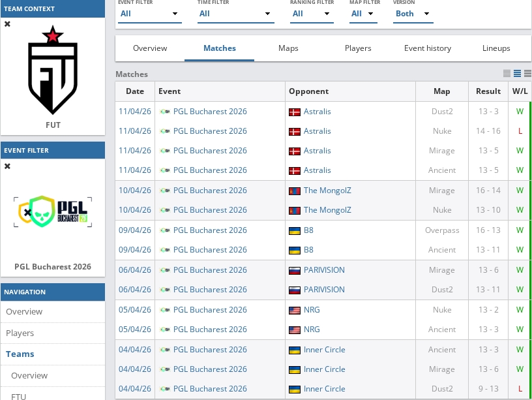
Task: Open Astralis link in the Nuke row
Action: click(x=317, y=131)
